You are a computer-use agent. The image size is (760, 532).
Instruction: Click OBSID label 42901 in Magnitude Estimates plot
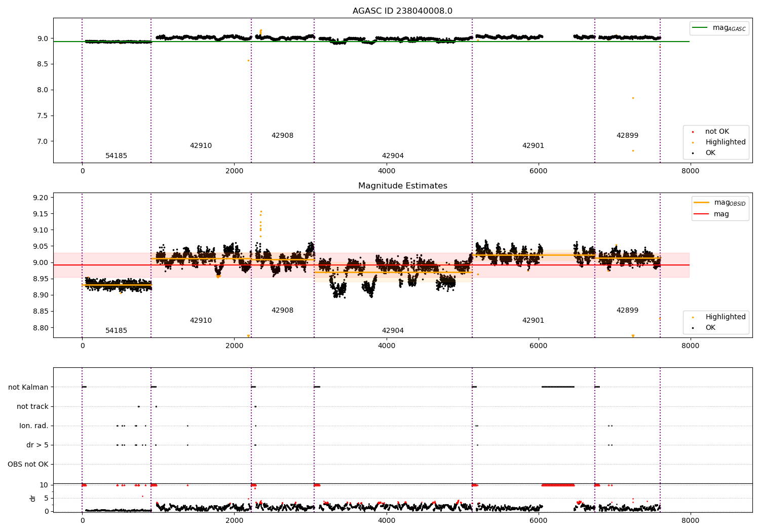[534, 321]
